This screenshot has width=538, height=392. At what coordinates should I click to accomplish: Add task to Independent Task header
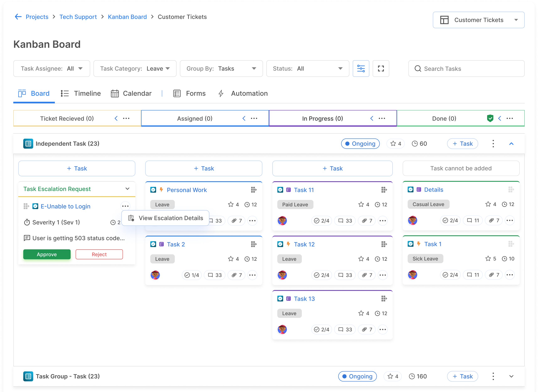click(x=462, y=143)
